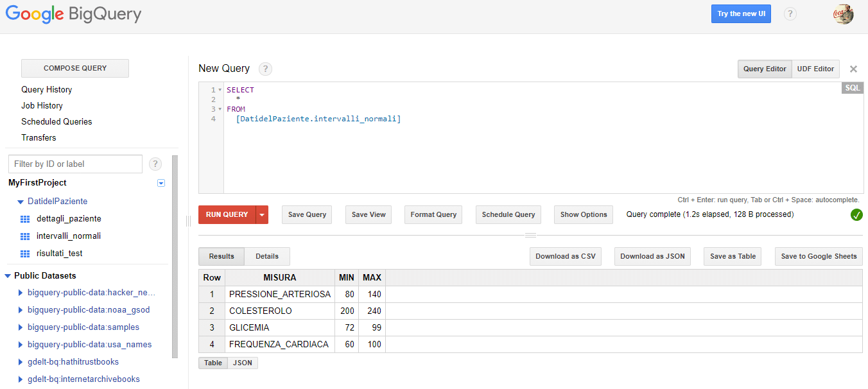This screenshot has width=868, height=389.
Task: Click the GLICEMIA cell
Action: coord(280,328)
